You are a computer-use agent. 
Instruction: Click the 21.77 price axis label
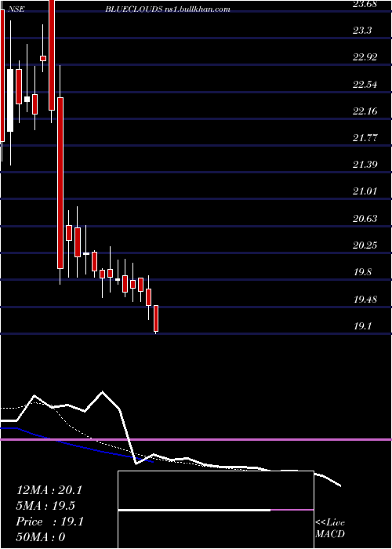pos(365,138)
